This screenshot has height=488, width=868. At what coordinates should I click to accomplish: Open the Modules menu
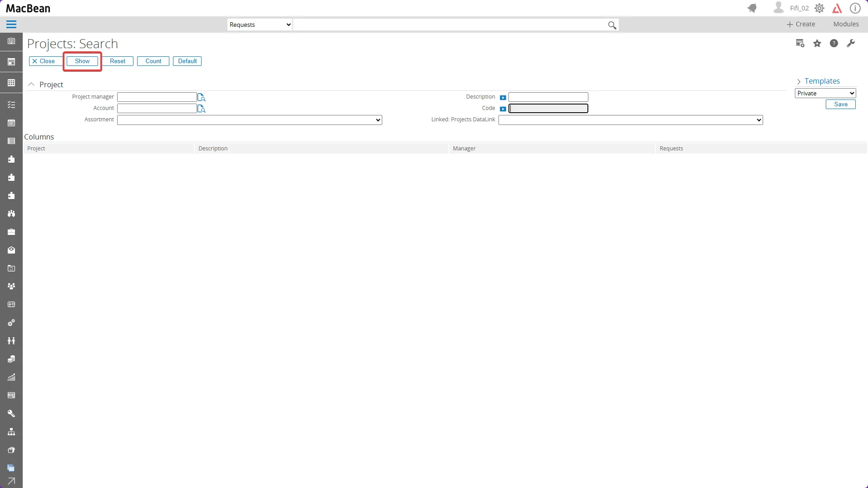point(846,24)
